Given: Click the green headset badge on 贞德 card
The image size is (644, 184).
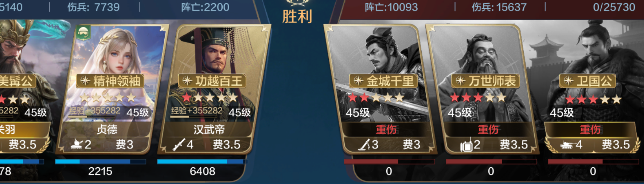Looking at the screenshot, I should (x=83, y=33).
